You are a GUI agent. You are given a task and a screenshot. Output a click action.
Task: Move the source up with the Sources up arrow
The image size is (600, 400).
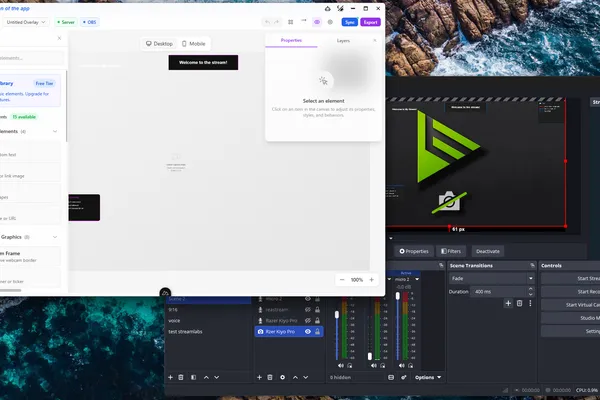click(x=295, y=377)
